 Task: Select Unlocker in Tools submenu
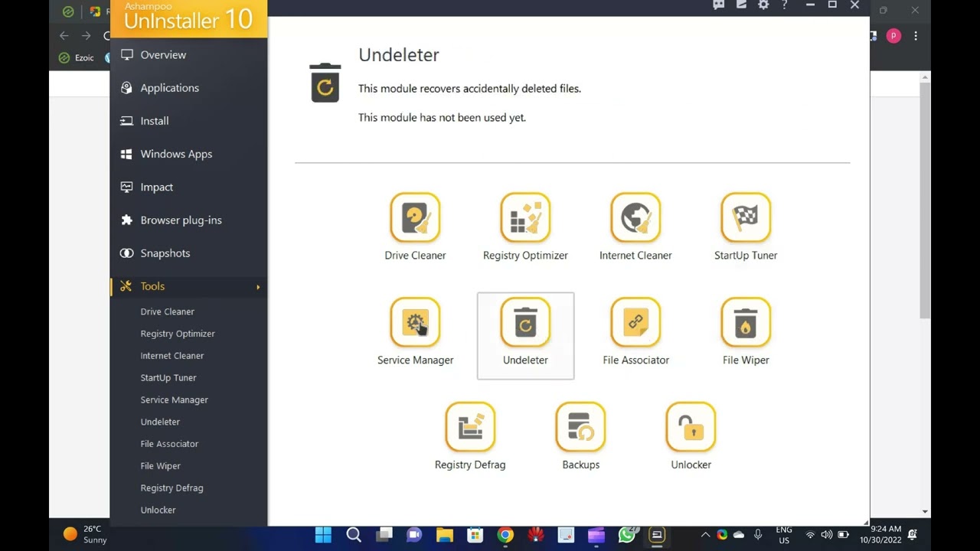point(158,510)
